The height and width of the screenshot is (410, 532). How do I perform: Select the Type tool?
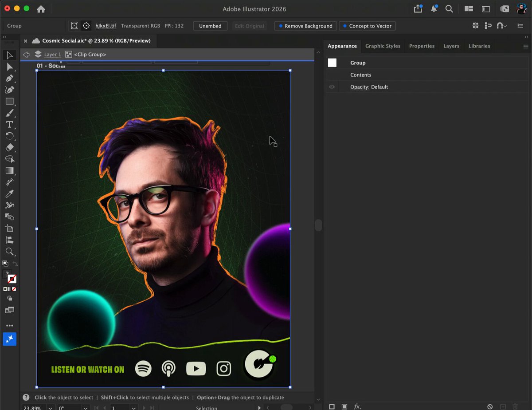coord(9,124)
